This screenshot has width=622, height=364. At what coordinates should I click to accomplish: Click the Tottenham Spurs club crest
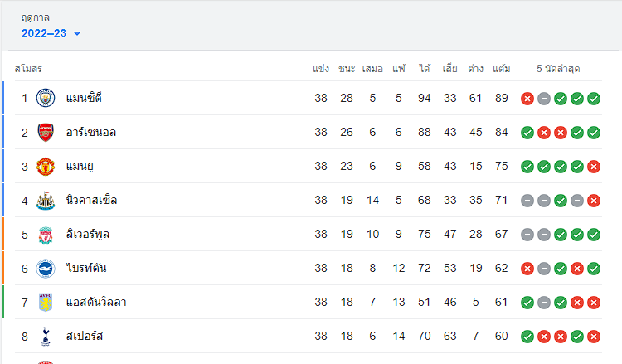click(x=46, y=337)
